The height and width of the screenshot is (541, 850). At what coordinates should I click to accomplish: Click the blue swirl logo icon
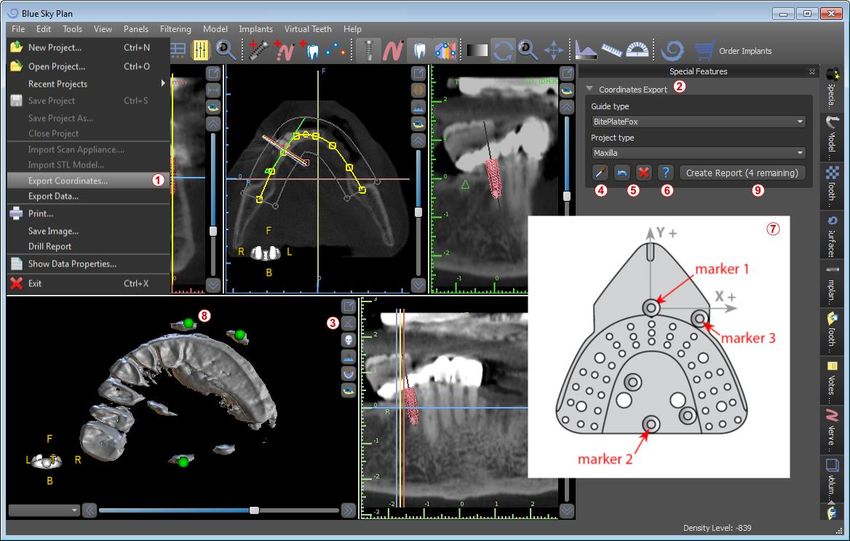click(x=673, y=50)
